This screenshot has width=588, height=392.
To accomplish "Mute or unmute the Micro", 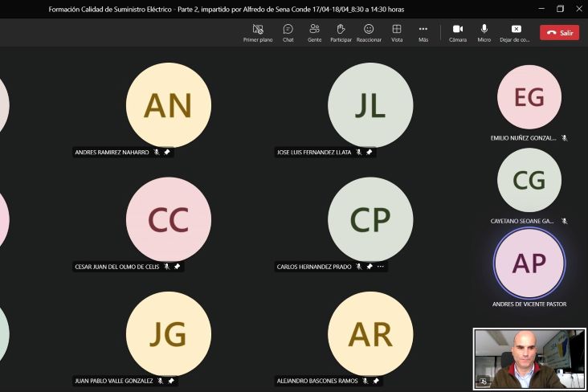I will coord(484,33).
